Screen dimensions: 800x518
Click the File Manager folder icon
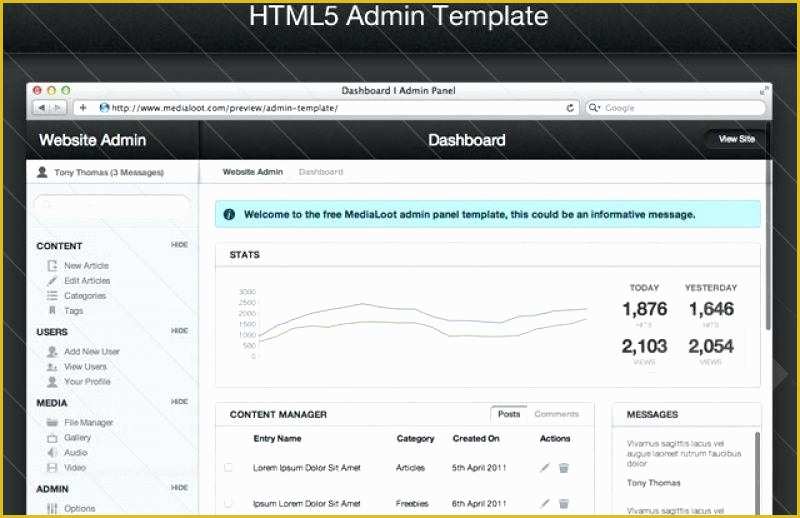click(52, 423)
